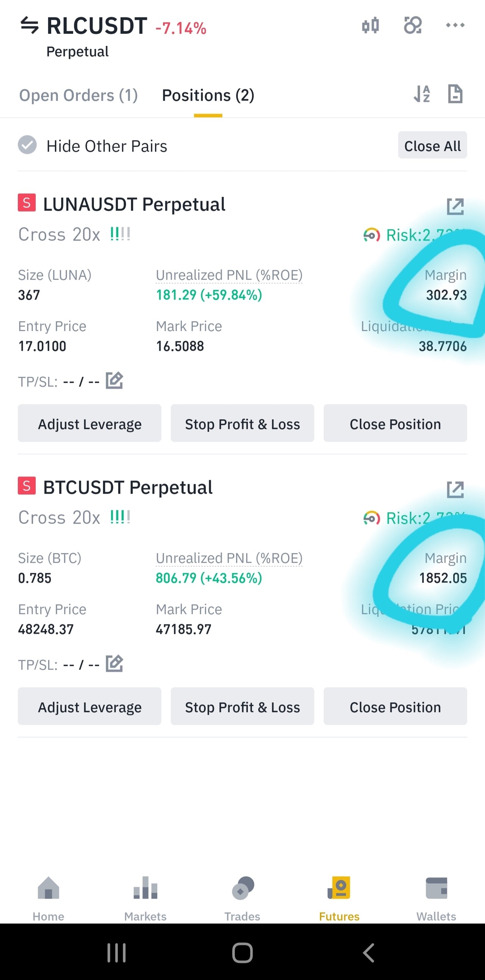
Task: Share the LUNAUSDT position
Action: pyautogui.click(x=455, y=207)
